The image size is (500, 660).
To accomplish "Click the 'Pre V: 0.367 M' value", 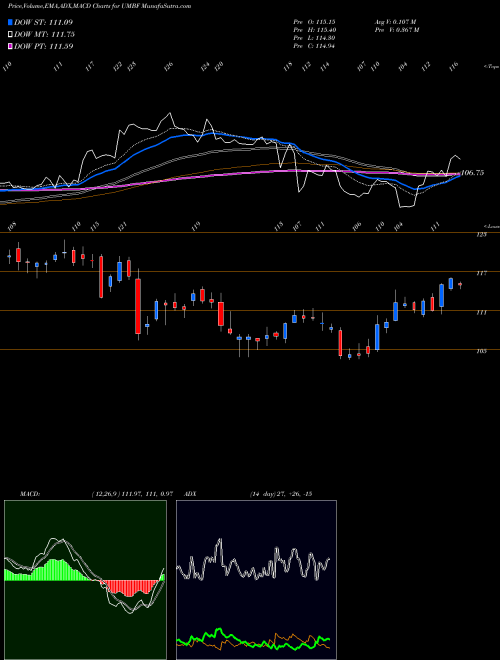I will 396,30.
